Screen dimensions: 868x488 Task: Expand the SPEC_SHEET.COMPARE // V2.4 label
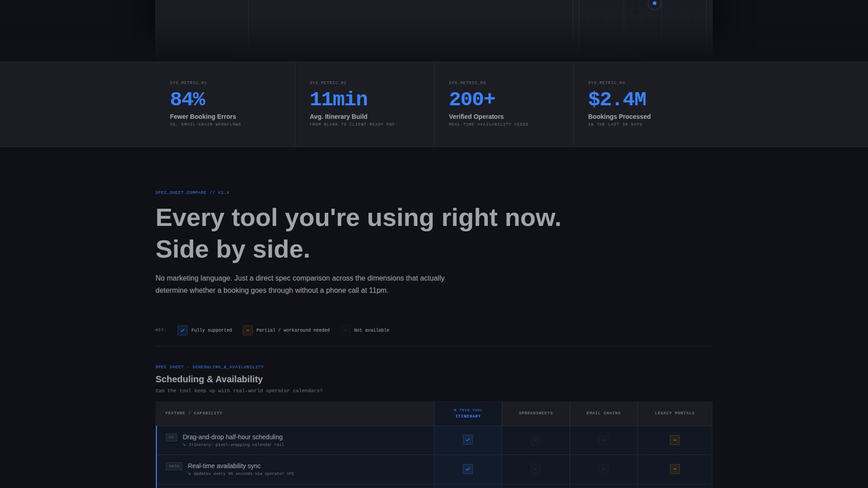click(x=192, y=192)
